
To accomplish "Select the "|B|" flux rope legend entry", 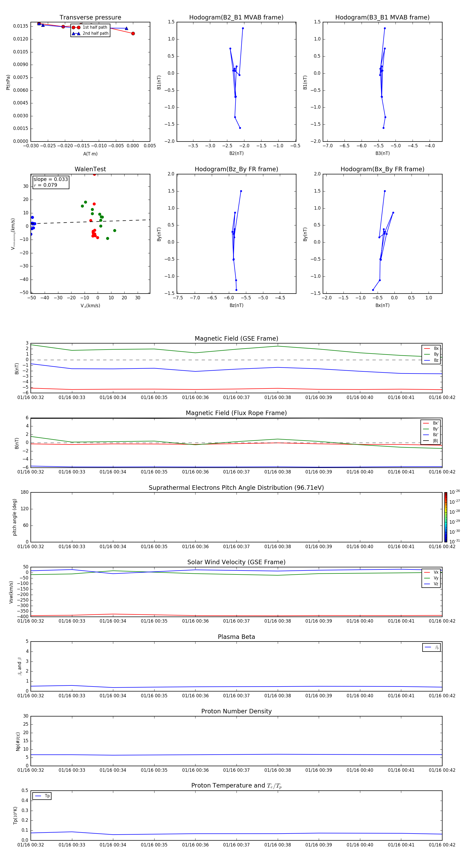I will tap(431, 441).
